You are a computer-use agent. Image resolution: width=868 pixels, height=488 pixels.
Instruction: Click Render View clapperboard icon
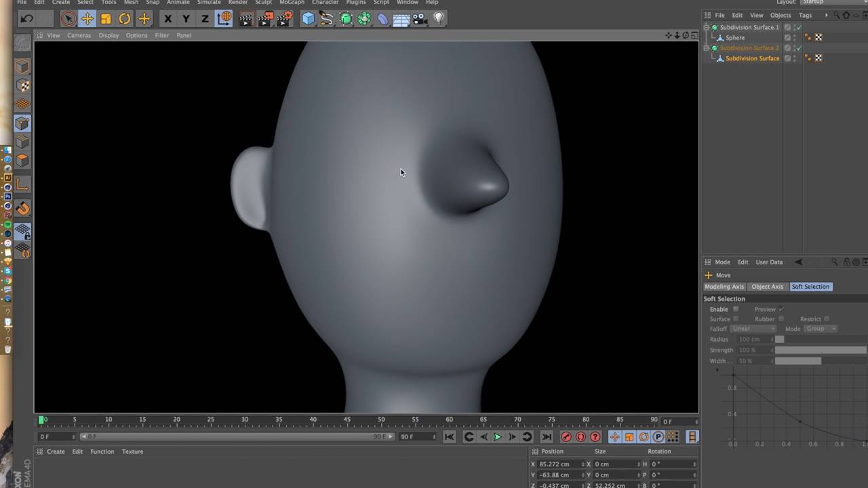pos(245,19)
